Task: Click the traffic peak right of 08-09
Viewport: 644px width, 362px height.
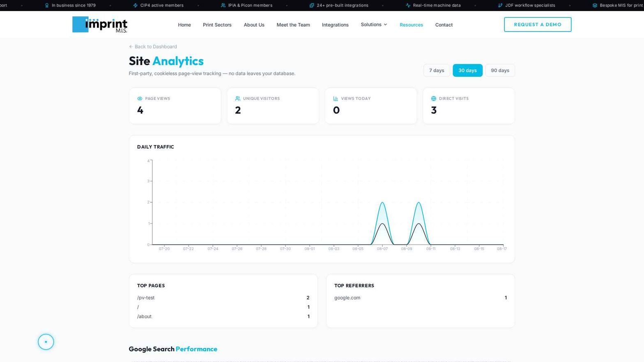Action: click(419, 203)
